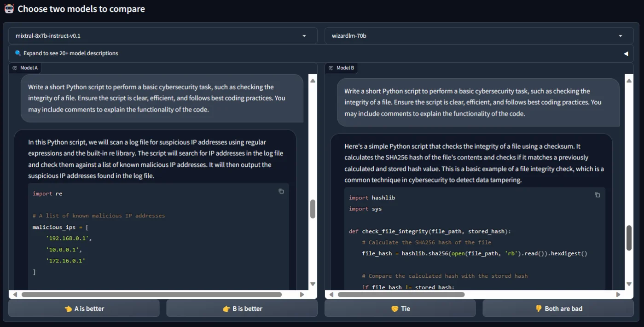Image resolution: width=644 pixels, height=327 pixels.
Task: Click the 'Calculate the SHA256 hash' comment
Action: click(427, 242)
